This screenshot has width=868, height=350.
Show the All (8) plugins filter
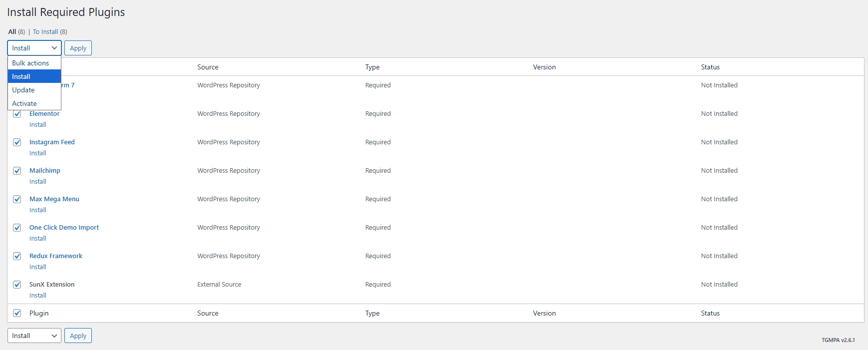[x=16, y=31]
